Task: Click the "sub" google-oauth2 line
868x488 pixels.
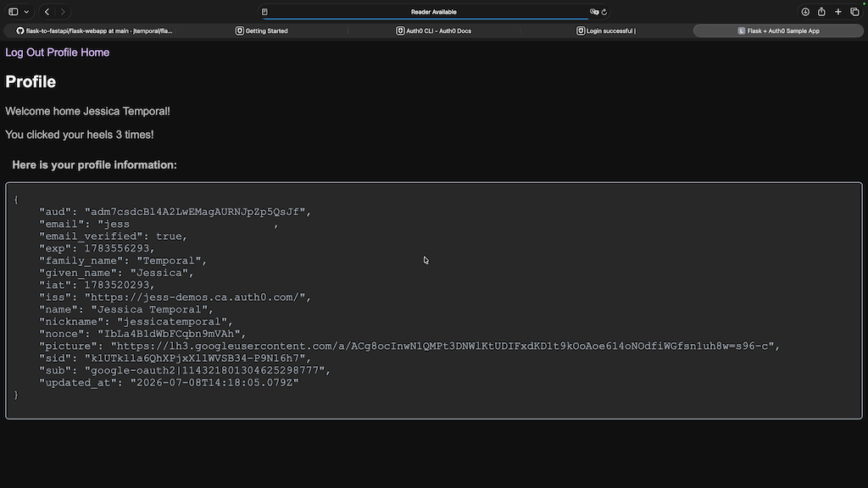Action: 185,370
